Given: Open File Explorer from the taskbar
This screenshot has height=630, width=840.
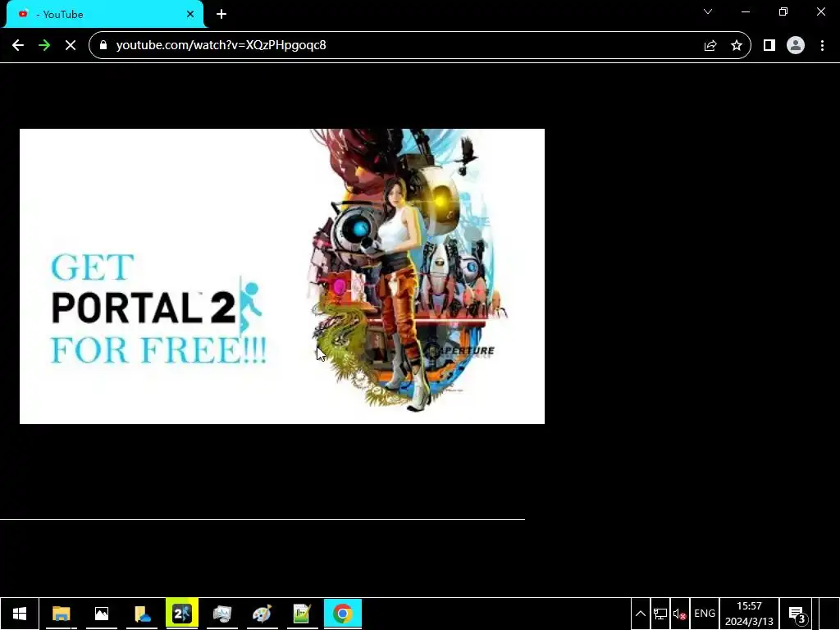Looking at the screenshot, I should pos(61,614).
